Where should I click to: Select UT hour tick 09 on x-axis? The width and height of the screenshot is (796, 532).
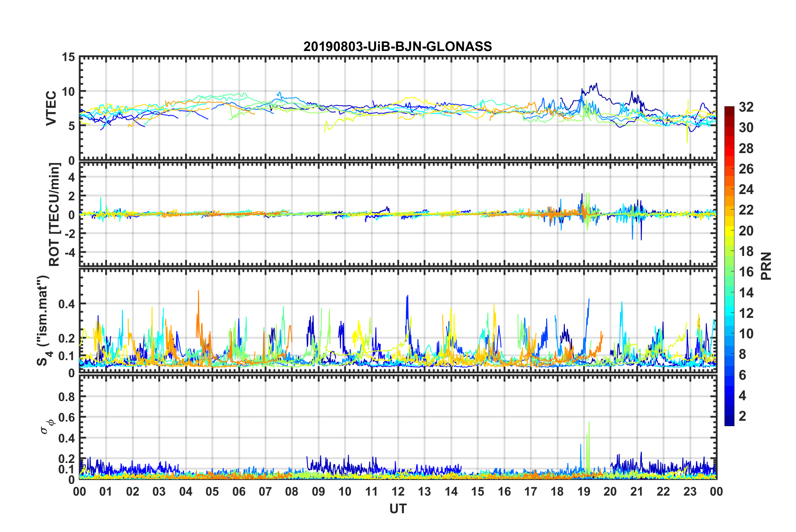[x=318, y=491]
